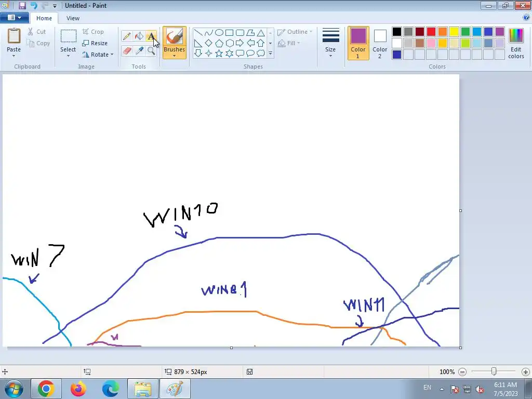Select the Pencil tool
Image resolution: width=532 pixels, height=399 pixels.
click(x=127, y=36)
